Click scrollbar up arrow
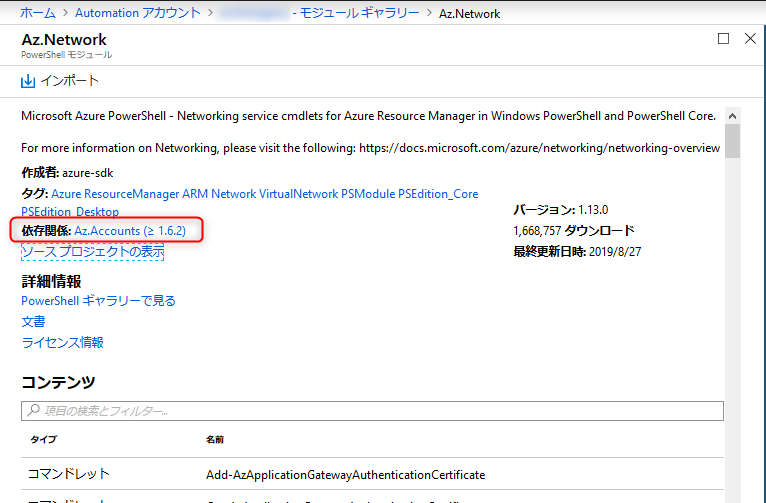This screenshot has width=766, height=503. (732, 116)
